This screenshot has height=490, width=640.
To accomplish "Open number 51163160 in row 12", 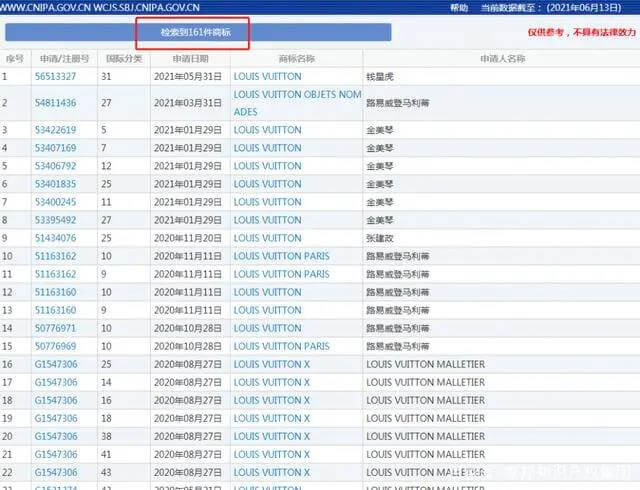I will [x=56, y=292].
